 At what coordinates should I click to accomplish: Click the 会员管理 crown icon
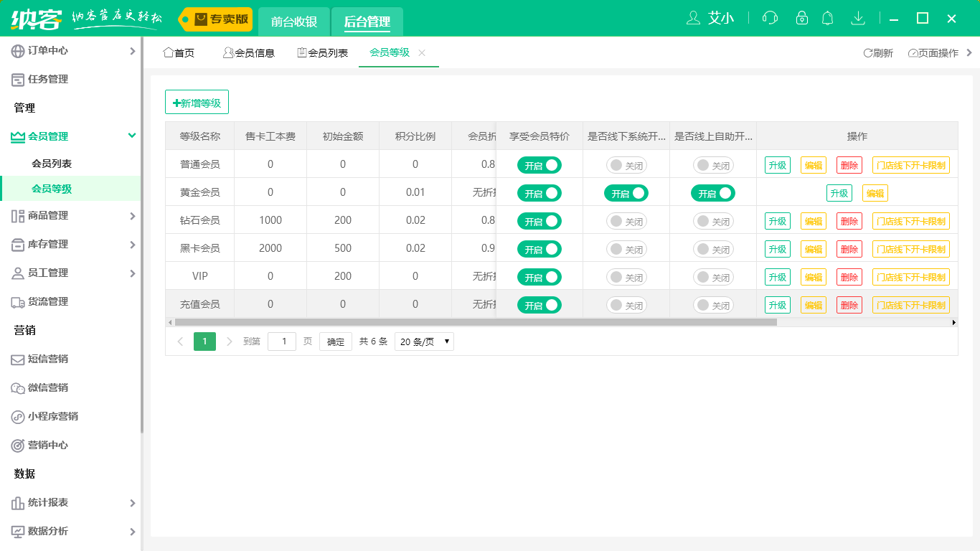pos(18,136)
